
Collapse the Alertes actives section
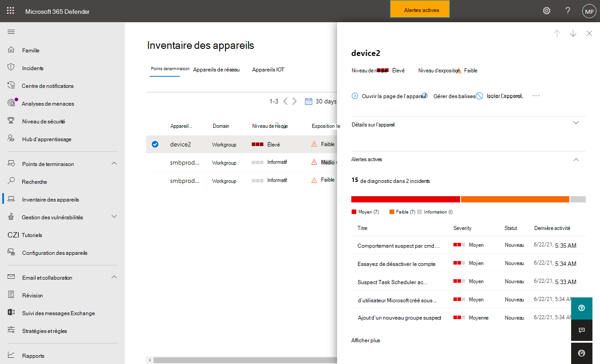[x=576, y=159]
